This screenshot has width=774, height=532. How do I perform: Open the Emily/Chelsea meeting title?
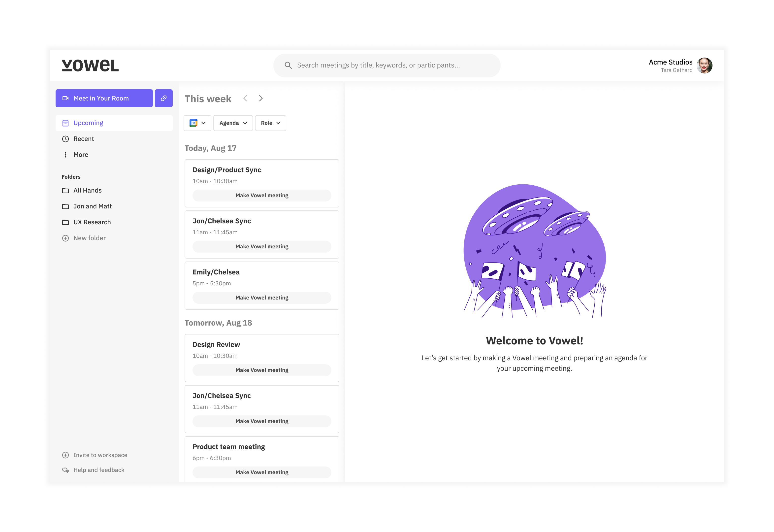[x=216, y=272]
